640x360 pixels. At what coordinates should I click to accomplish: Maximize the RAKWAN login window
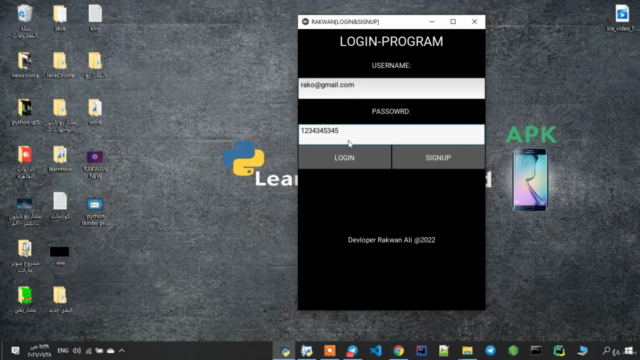(x=453, y=22)
